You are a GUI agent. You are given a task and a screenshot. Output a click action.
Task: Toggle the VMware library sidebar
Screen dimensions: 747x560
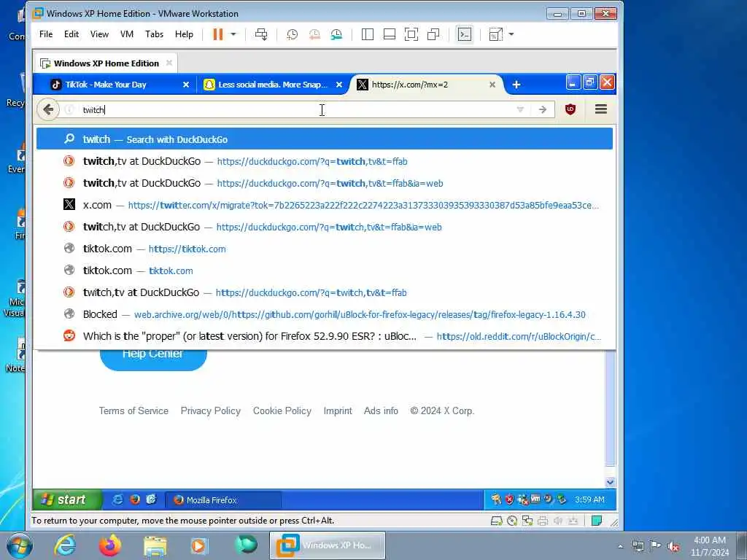coord(368,34)
